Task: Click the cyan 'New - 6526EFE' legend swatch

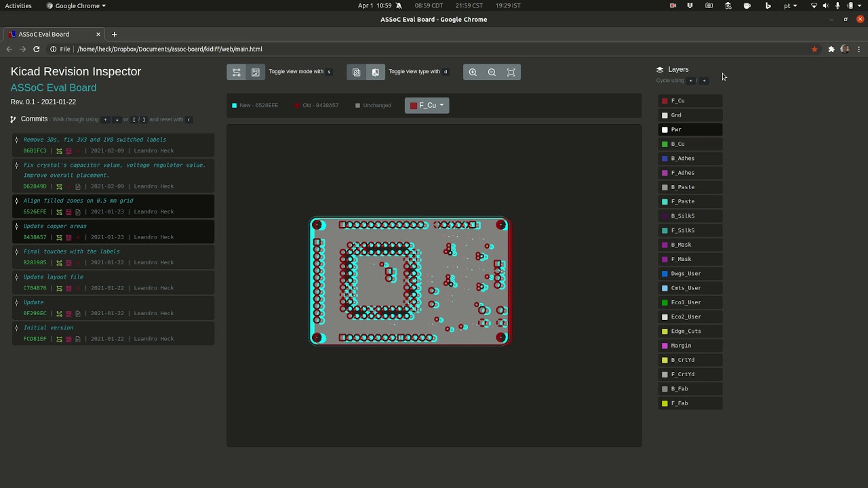Action: (235, 105)
